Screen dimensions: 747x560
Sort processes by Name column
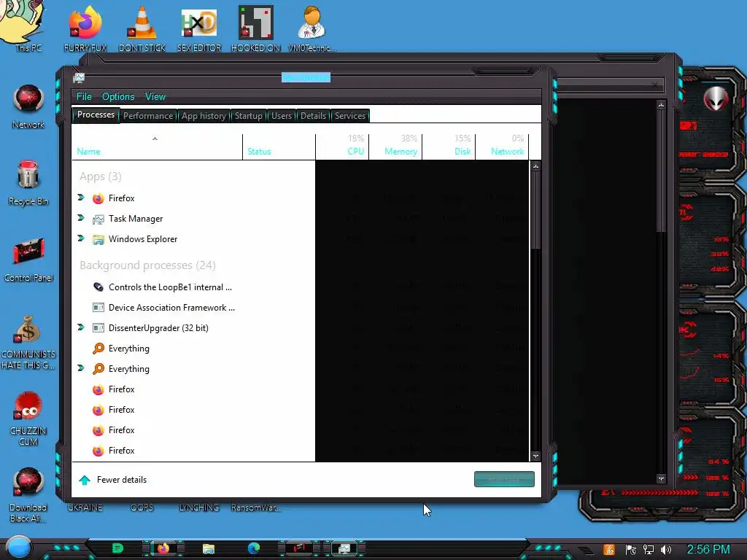point(158,147)
